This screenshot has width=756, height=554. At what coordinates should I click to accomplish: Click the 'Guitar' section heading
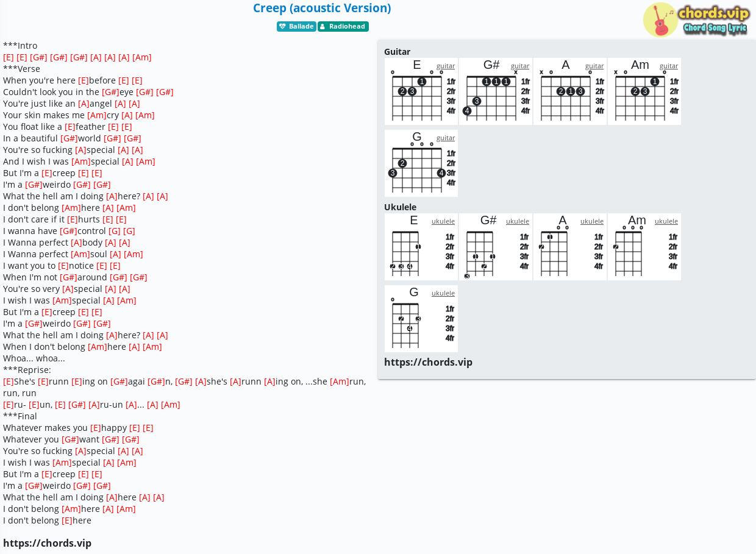(x=397, y=52)
